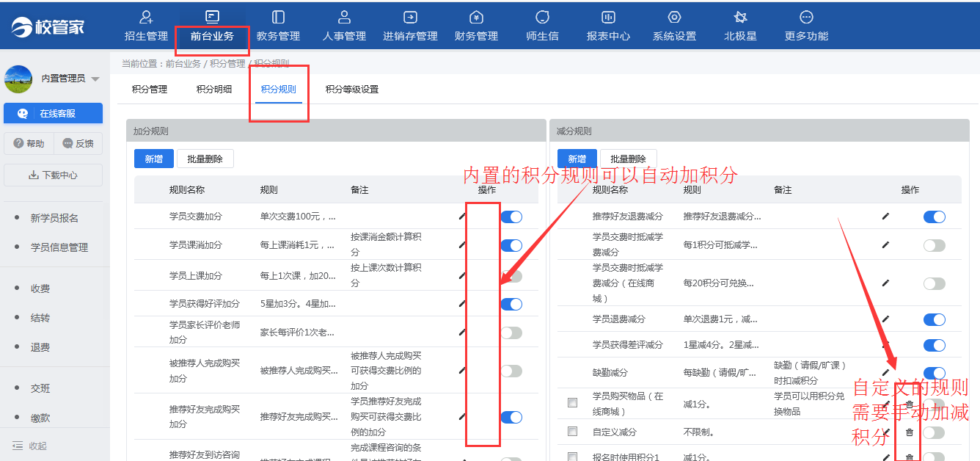Open the 下载中心 button
Image resolution: width=980 pixels, height=461 pixels.
[53, 175]
